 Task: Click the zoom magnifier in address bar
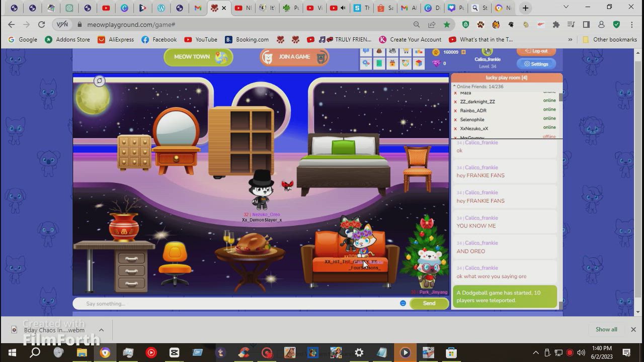417,25
